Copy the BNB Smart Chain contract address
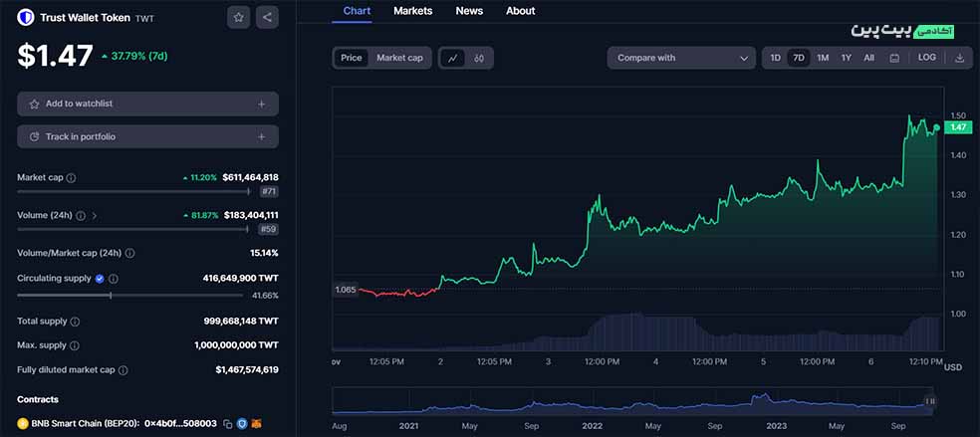 [228, 424]
